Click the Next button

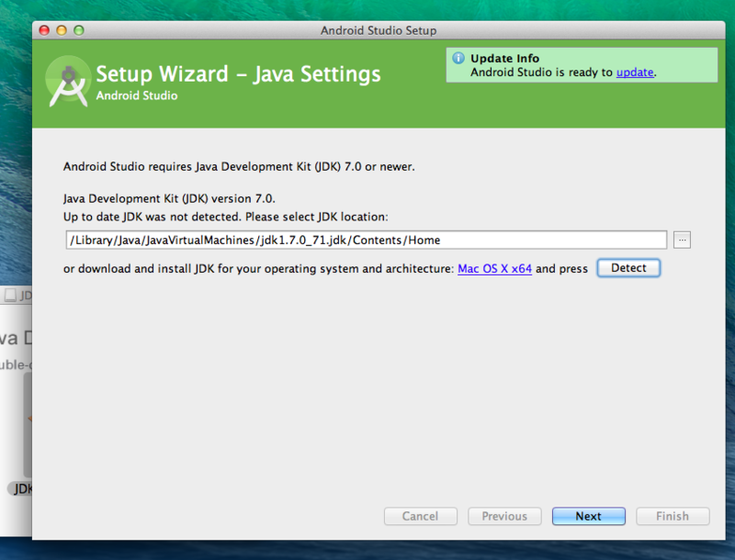(588, 516)
